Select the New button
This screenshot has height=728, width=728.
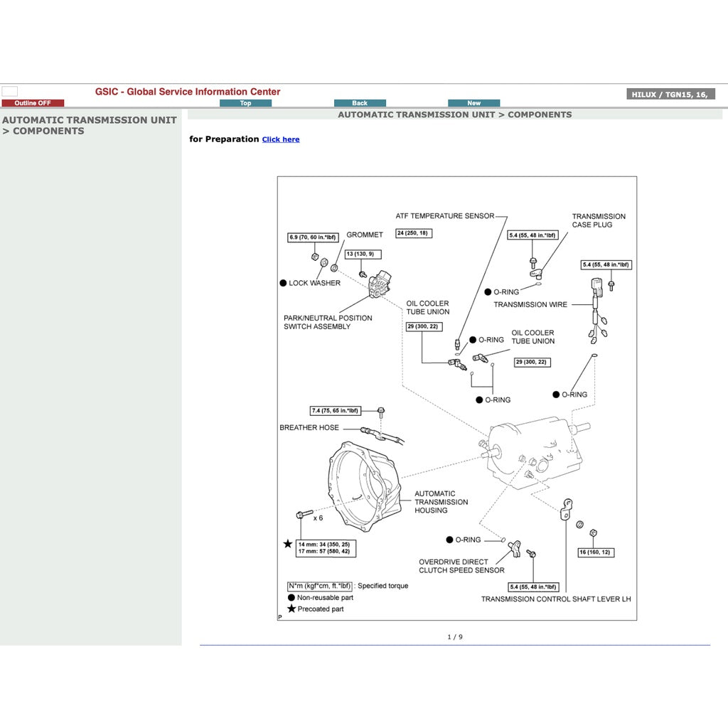(x=473, y=102)
